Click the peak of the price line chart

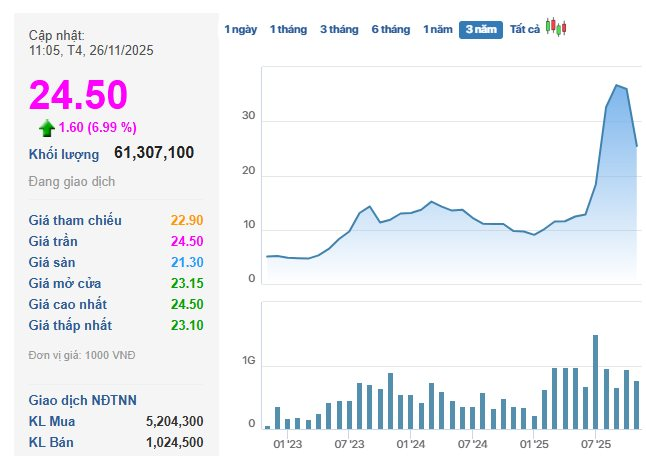click(617, 86)
